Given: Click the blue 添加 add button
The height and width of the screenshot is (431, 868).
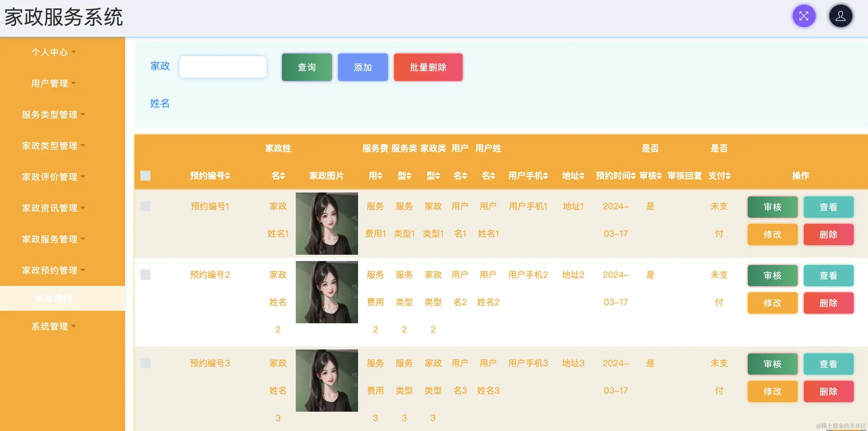Looking at the screenshot, I should pyautogui.click(x=363, y=67).
